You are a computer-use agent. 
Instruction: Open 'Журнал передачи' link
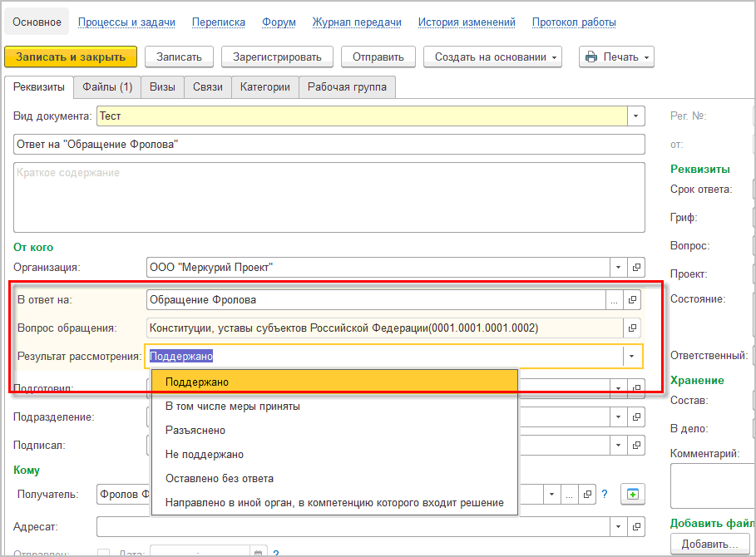tap(357, 22)
